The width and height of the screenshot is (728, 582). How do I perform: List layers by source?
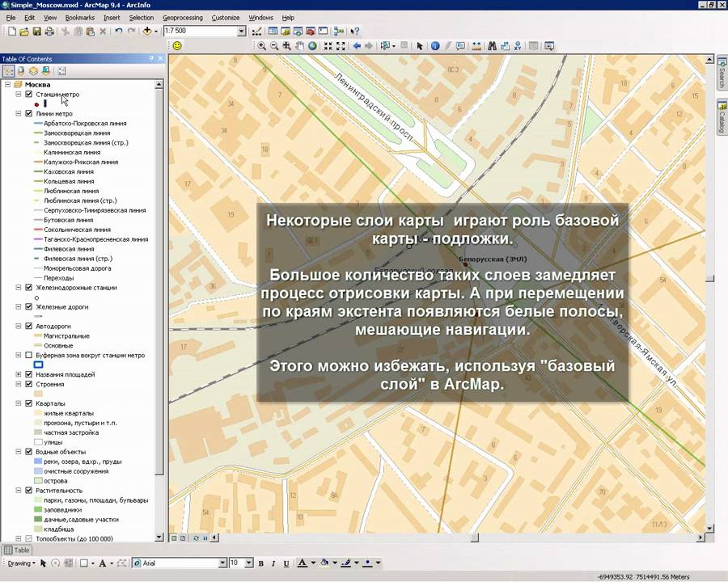pyautogui.click(x=21, y=71)
